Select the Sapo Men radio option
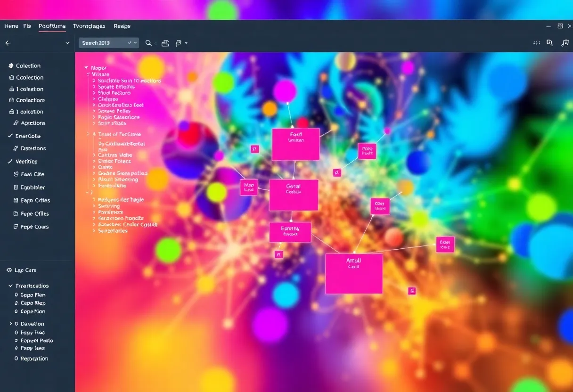The height and width of the screenshot is (392, 573). tap(16, 294)
